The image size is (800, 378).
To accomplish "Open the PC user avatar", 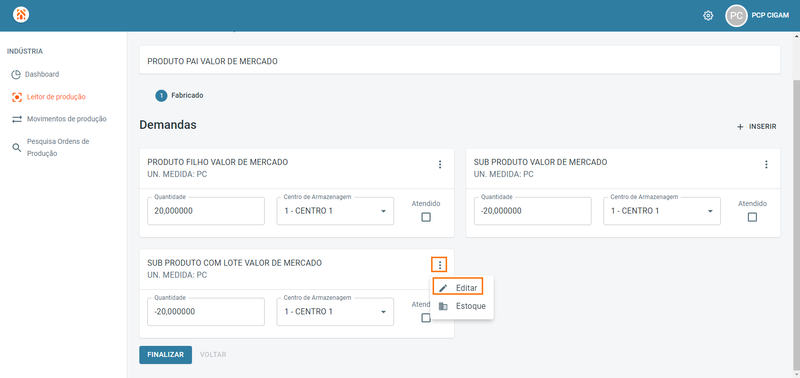I will click(736, 16).
